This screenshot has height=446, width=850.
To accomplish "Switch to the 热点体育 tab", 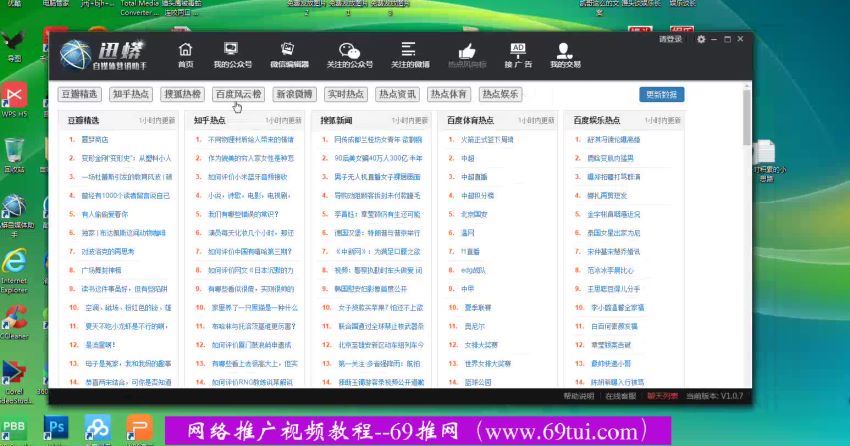I will coord(449,94).
